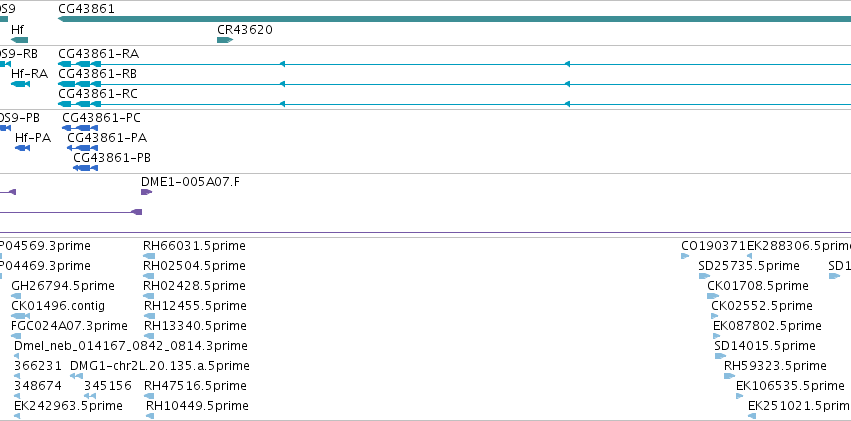Screen dimensions: 851x421
Task: Select EST RH47516.5prime
Action: coord(195,386)
